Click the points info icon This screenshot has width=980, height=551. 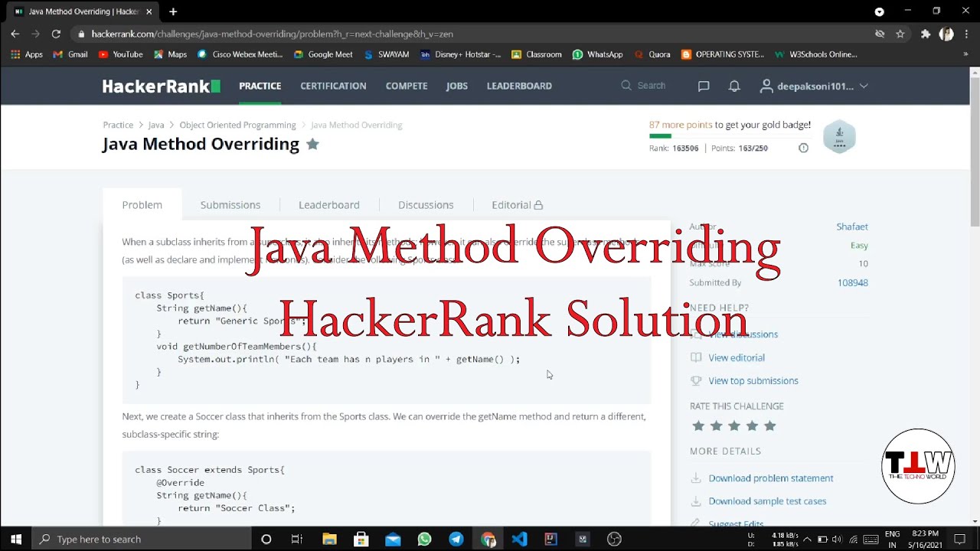(803, 148)
